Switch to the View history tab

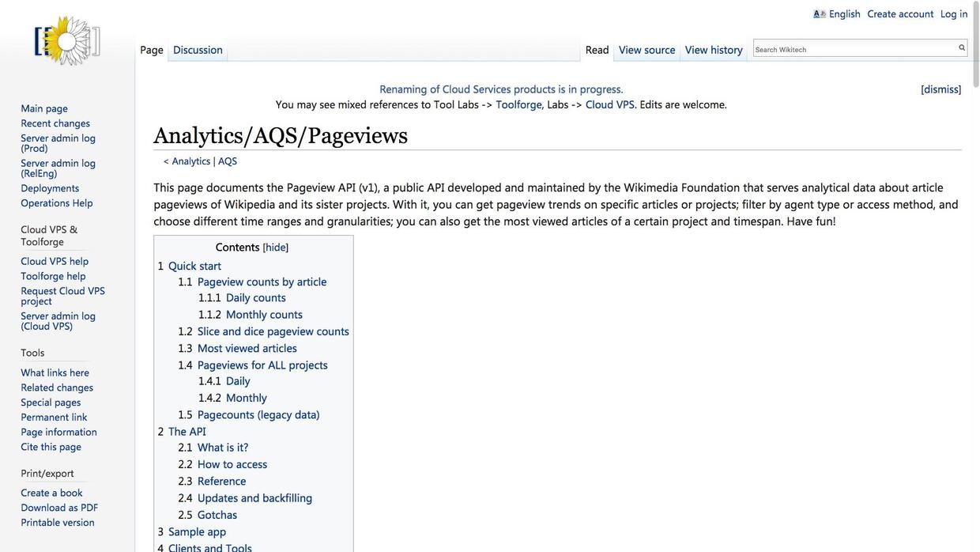coord(714,50)
